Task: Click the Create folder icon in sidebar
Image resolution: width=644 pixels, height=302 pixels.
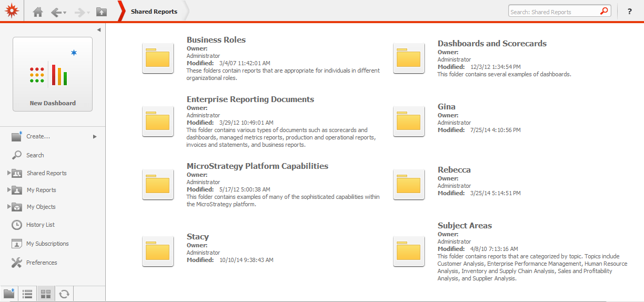Action: pyautogui.click(x=17, y=136)
